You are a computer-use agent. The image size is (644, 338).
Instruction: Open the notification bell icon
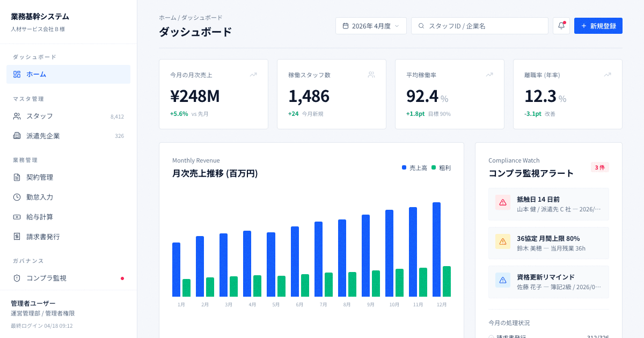click(560, 25)
